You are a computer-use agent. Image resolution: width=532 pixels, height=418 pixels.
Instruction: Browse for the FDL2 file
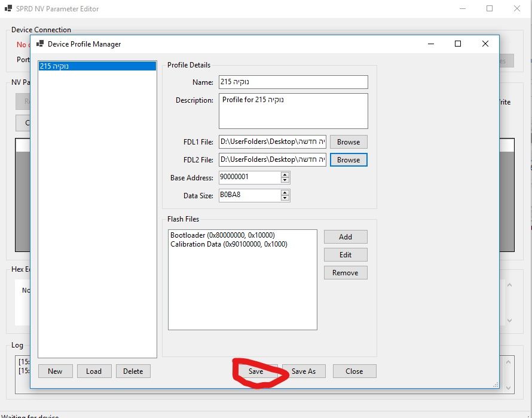[x=348, y=159]
